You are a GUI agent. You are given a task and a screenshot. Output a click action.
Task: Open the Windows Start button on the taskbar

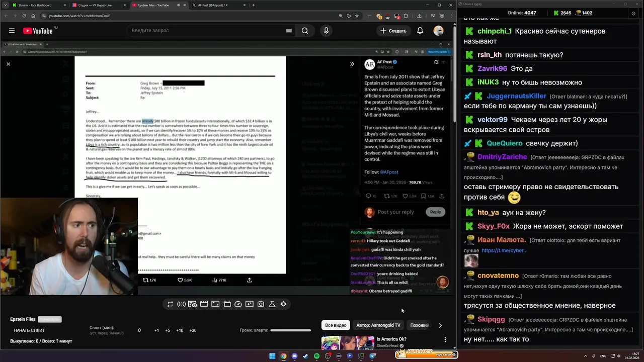pyautogui.click(x=272, y=356)
